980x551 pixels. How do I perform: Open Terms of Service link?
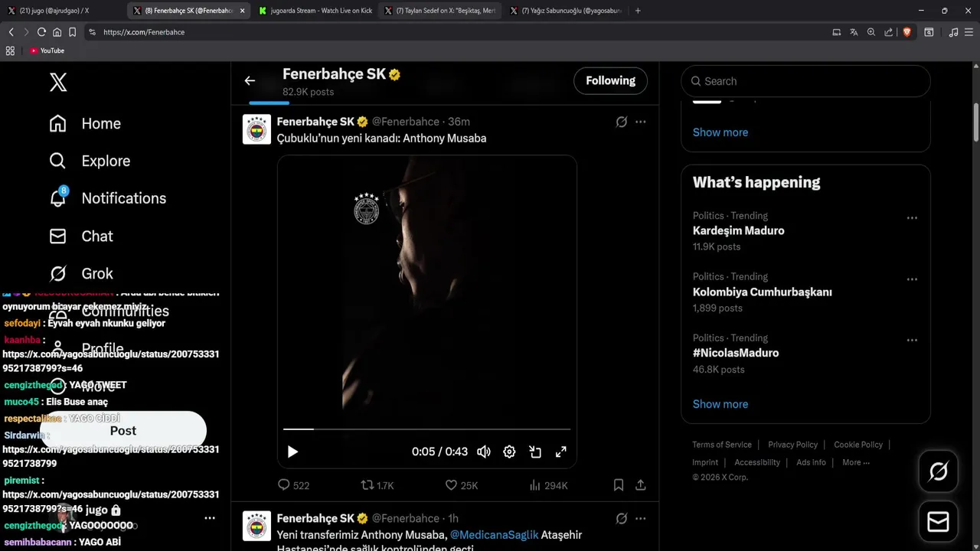coord(722,445)
